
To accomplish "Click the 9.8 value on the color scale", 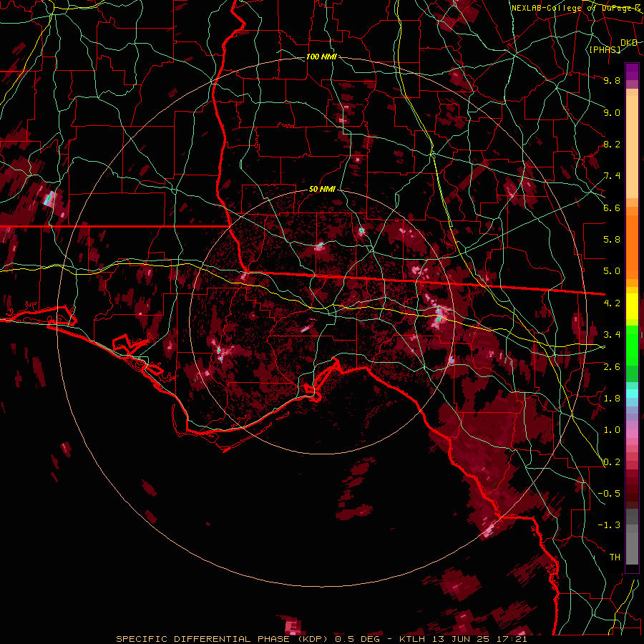I will pos(612,80).
